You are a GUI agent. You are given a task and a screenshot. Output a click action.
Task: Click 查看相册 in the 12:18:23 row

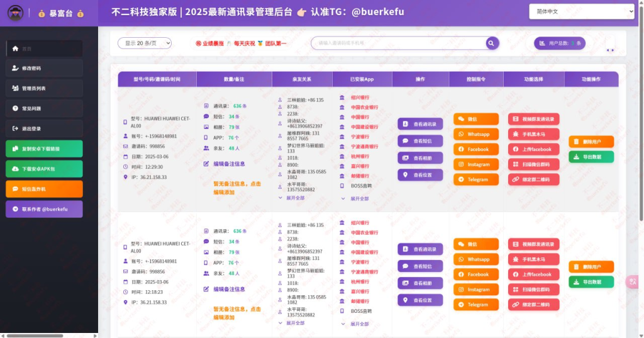point(420,283)
